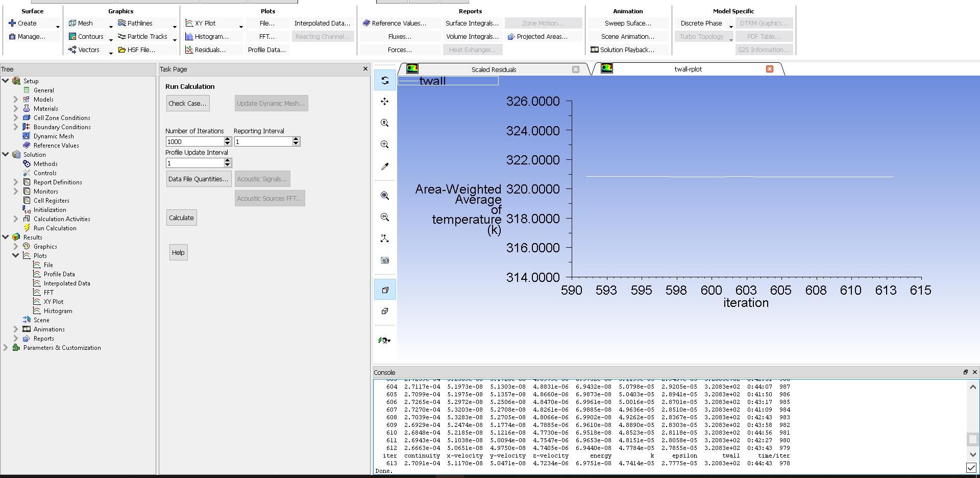Expand Parameters & Customization node
Image resolution: width=980 pixels, height=478 pixels.
pyautogui.click(x=6, y=347)
